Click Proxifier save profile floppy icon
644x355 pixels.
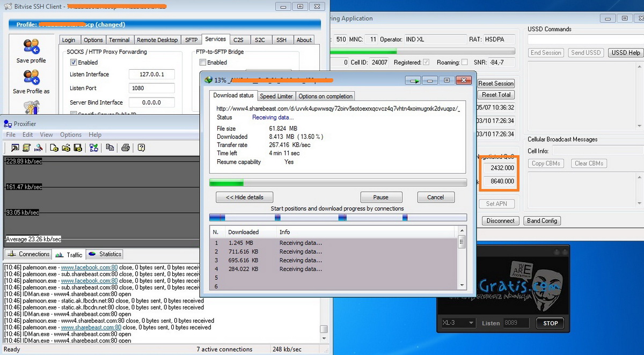78,147
